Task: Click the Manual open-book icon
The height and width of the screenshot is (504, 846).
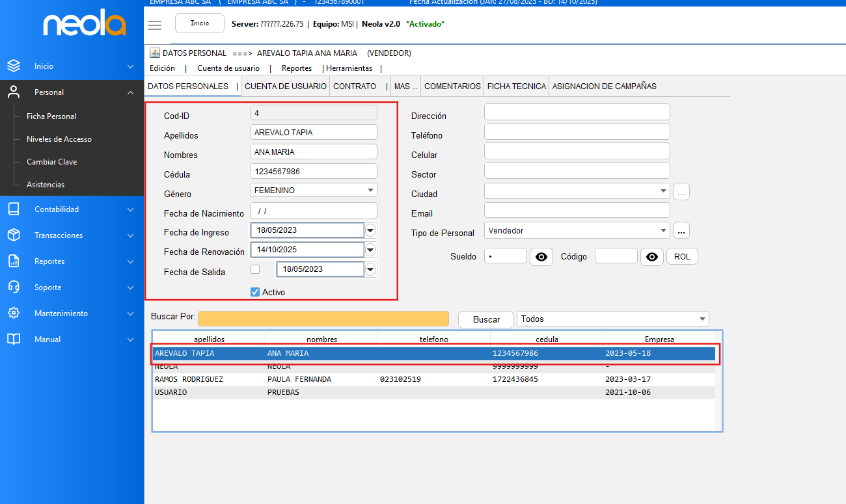Action: click(14, 339)
